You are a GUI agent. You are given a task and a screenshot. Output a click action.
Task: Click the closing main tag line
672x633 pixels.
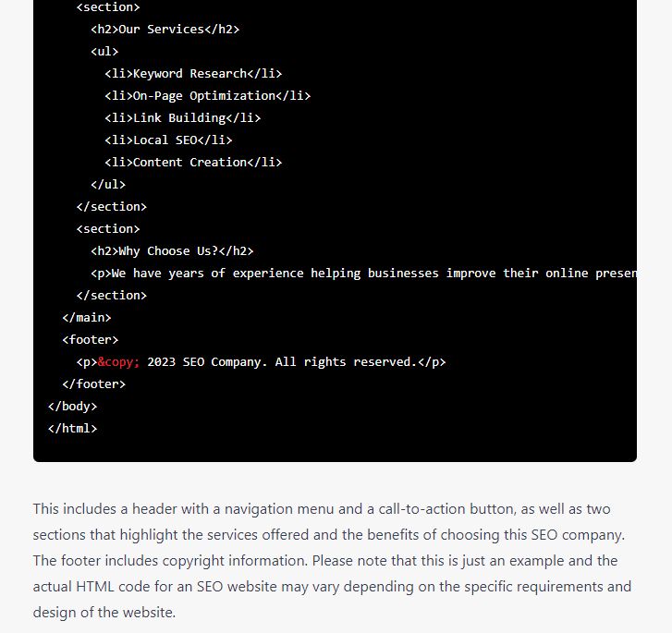(87, 318)
